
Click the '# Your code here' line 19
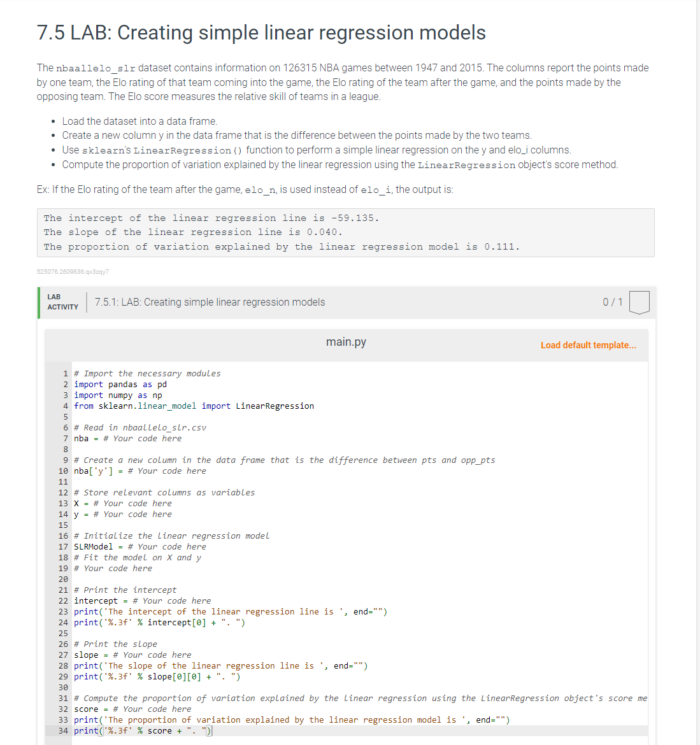pos(113,568)
